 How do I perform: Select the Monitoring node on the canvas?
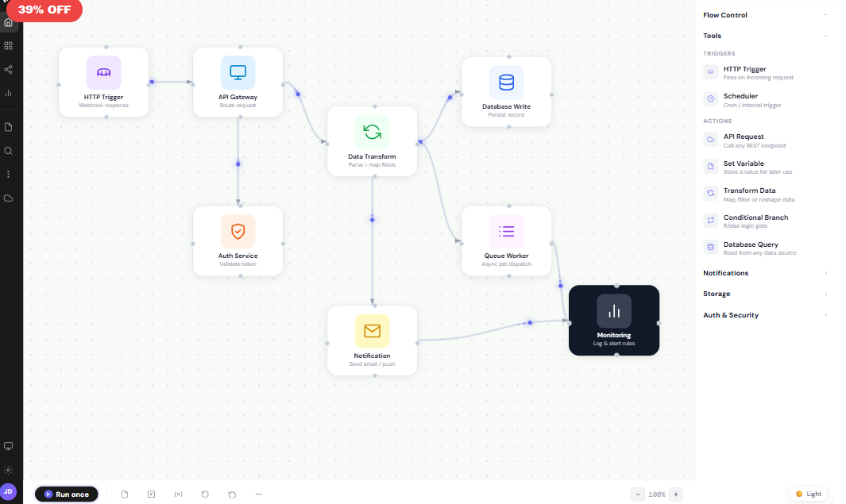pos(613,320)
